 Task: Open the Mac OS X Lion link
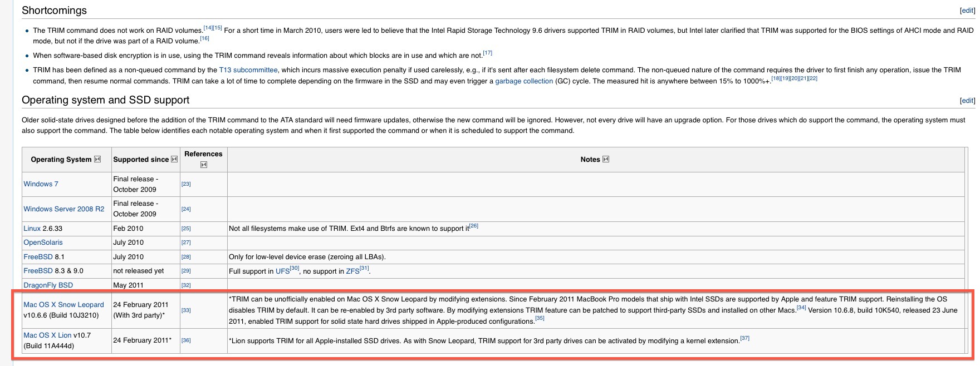click(x=47, y=335)
